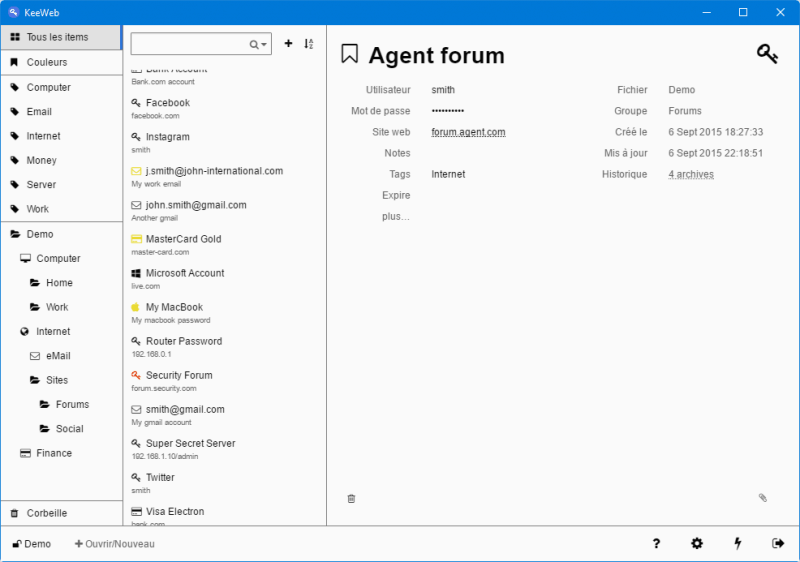Open the forum.agent.com website link

click(468, 132)
